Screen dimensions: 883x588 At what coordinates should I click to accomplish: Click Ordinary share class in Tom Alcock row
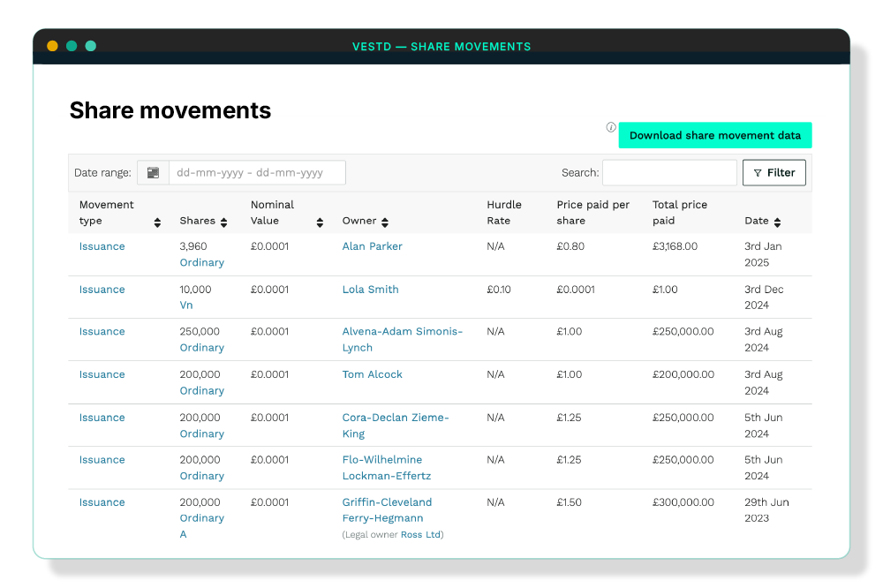click(x=201, y=391)
